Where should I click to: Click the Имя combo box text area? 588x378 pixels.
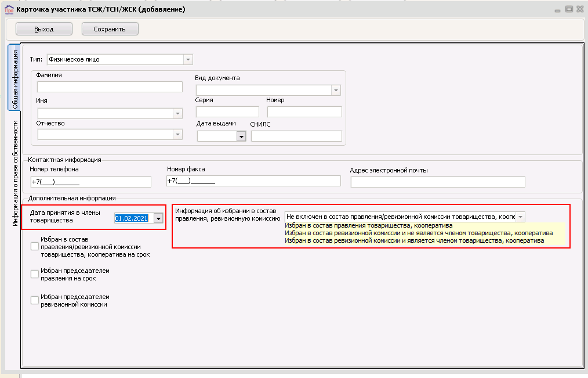tap(106, 113)
